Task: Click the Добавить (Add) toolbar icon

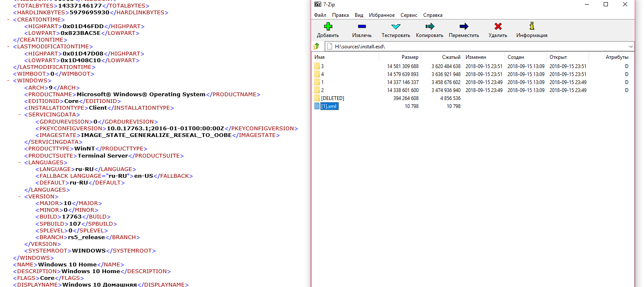Action: coord(328,26)
